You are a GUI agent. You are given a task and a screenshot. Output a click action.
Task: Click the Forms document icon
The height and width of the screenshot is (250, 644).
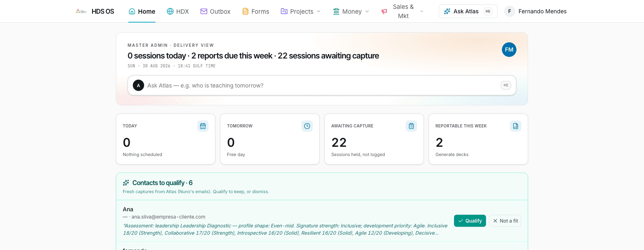tap(245, 11)
